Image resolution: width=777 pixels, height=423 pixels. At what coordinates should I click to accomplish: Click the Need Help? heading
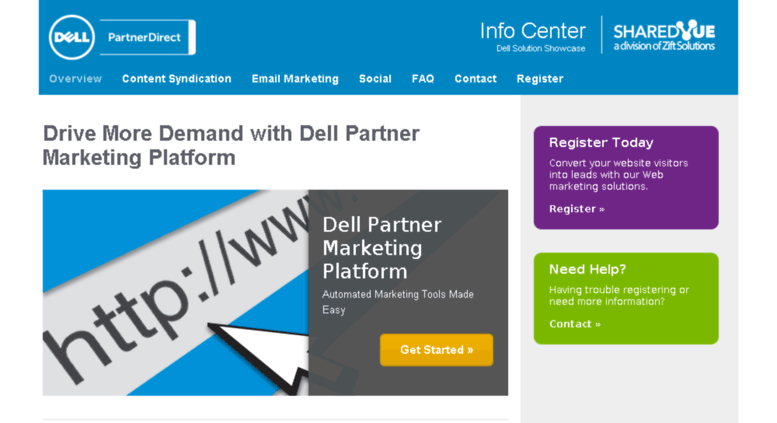[587, 269]
